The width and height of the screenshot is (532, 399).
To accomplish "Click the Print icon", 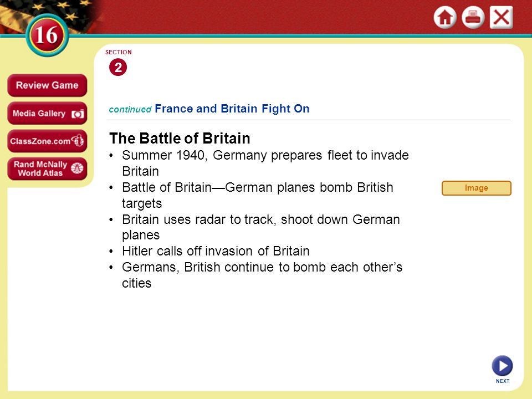I will tap(473, 17).
